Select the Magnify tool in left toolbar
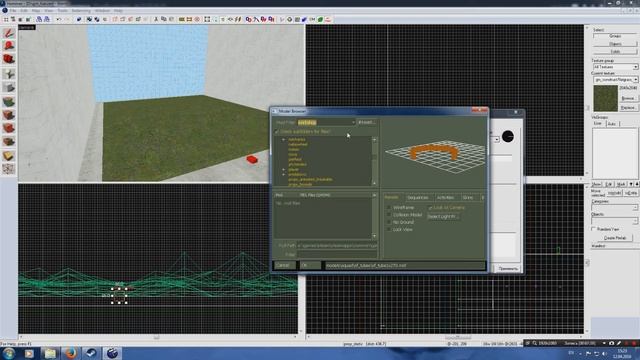Viewport: 640px width, 360px height. 9,46
